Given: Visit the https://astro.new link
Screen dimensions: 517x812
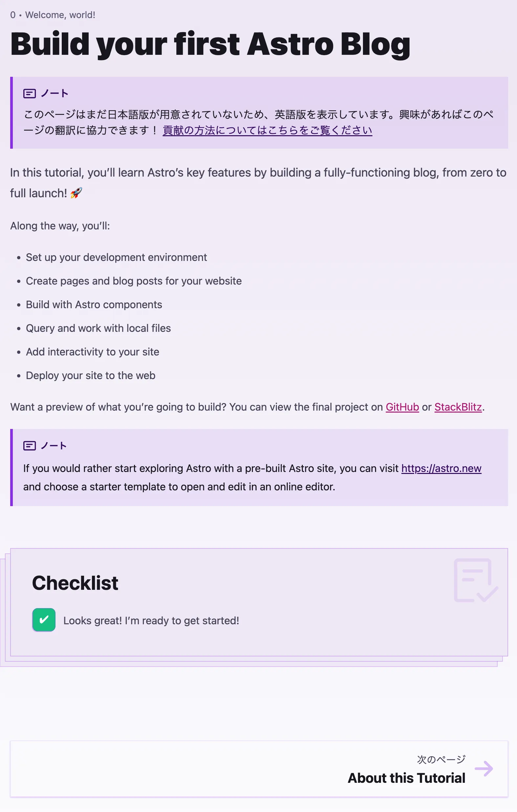Looking at the screenshot, I should [x=441, y=468].
